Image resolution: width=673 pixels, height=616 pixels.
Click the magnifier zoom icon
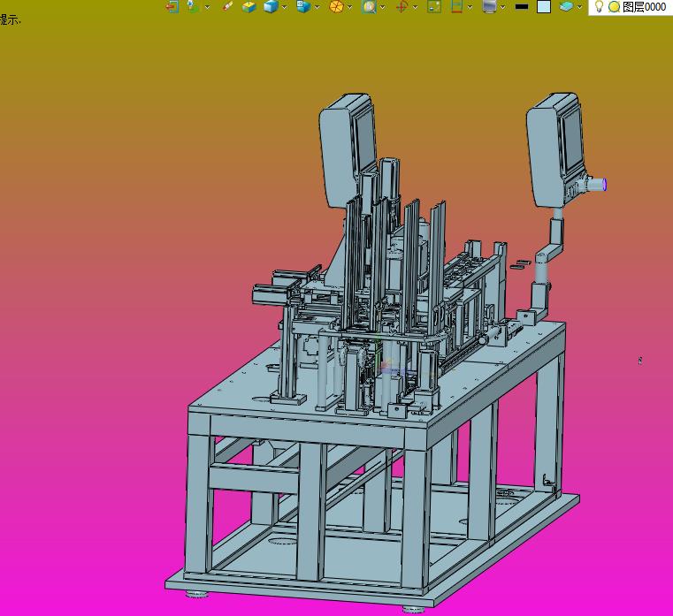(x=369, y=6)
